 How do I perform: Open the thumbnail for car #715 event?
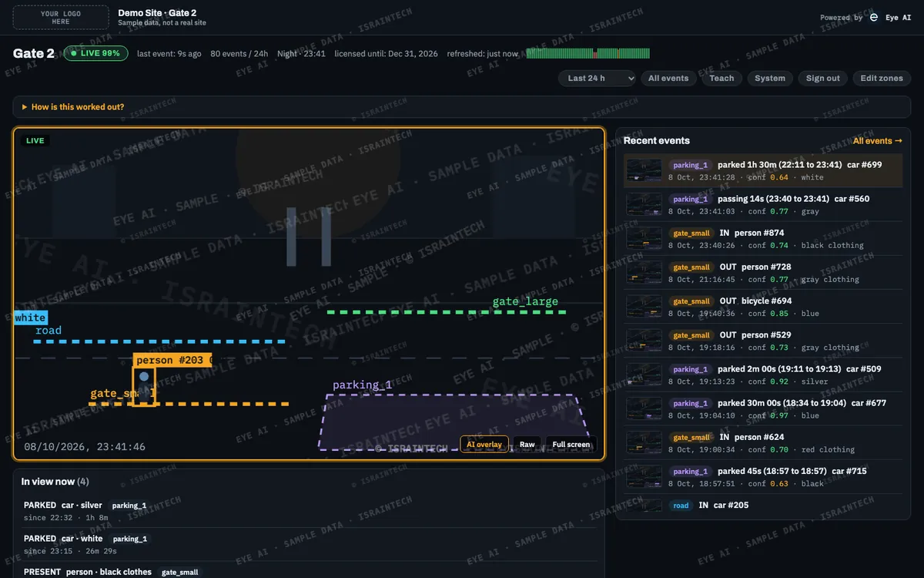coord(644,476)
